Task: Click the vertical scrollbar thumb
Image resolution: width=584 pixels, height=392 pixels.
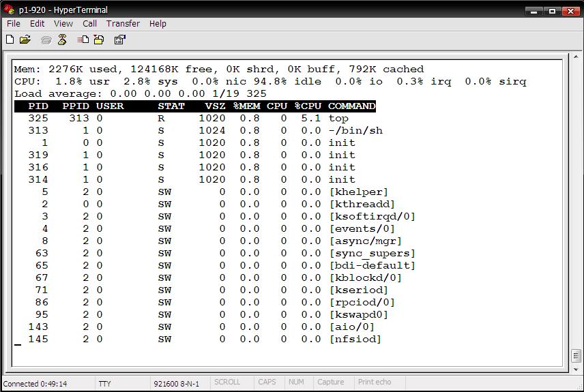Action: tap(576, 355)
